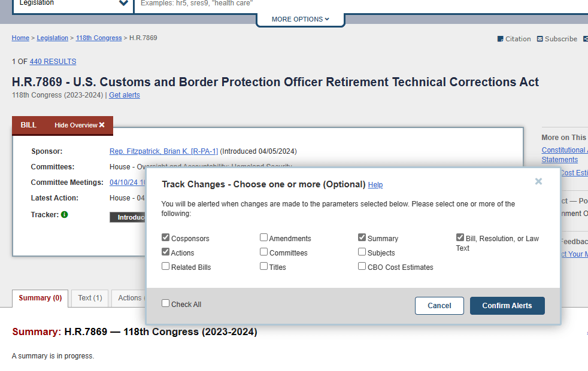Expand the MORE OPTIONS search panel
Image resolution: width=588 pixels, height=371 pixels.
click(x=301, y=19)
